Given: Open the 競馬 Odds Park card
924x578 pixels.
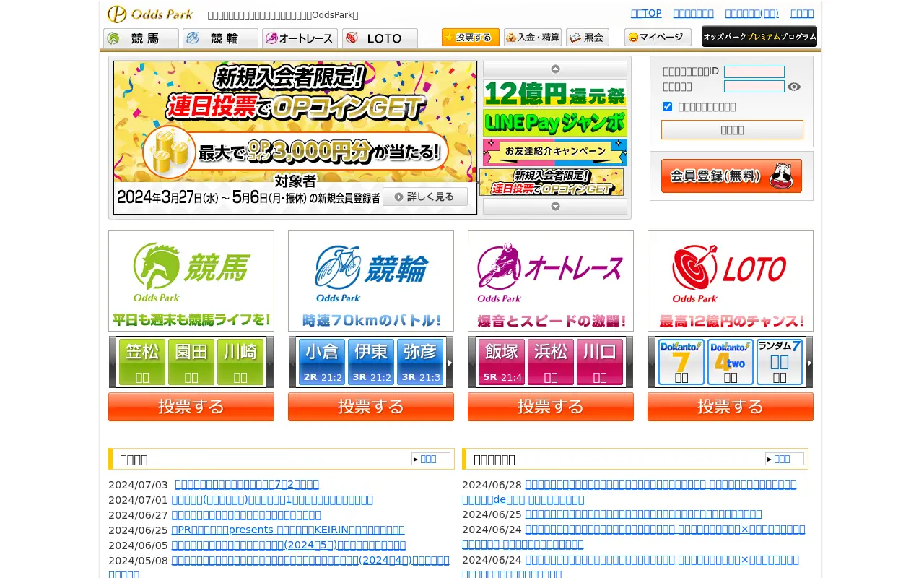Looking at the screenshot, I should [x=191, y=281].
